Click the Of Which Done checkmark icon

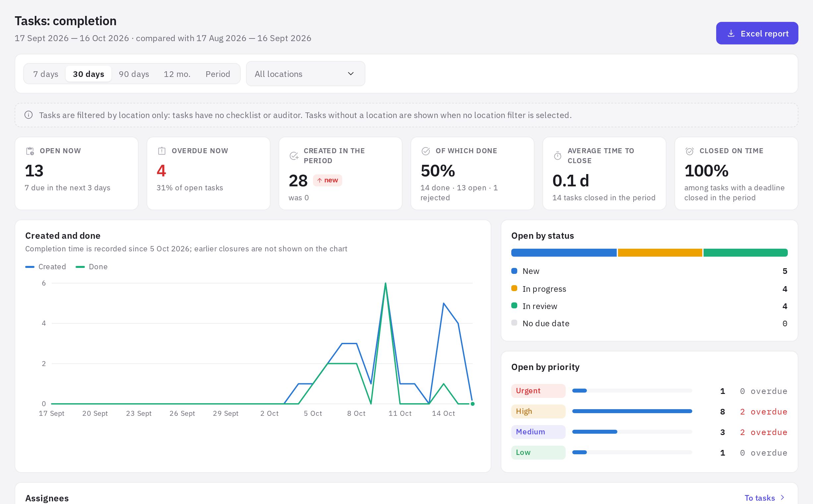point(426,151)
